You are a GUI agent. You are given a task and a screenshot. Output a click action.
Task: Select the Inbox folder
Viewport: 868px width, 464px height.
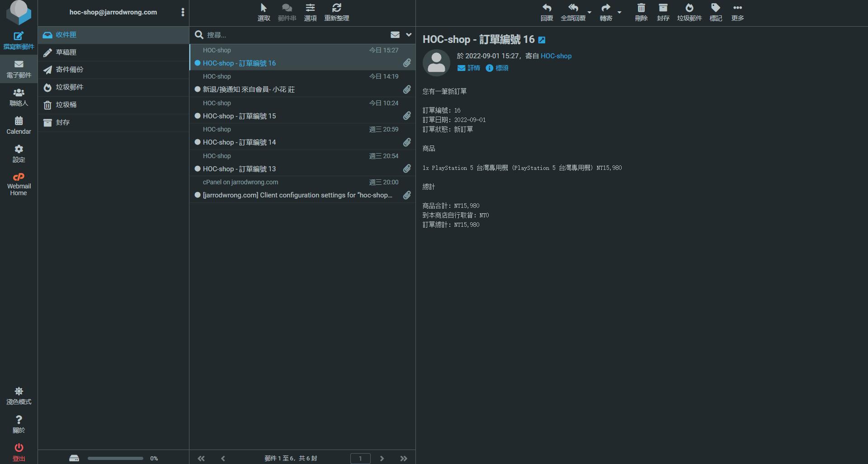[113, 35]
